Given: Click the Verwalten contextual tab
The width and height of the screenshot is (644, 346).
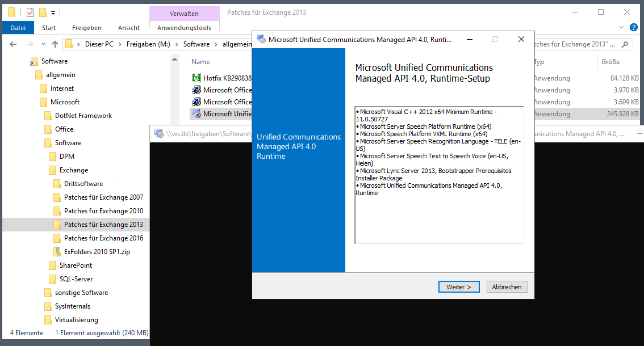Looking at the screenshot, I should [184, 13].
